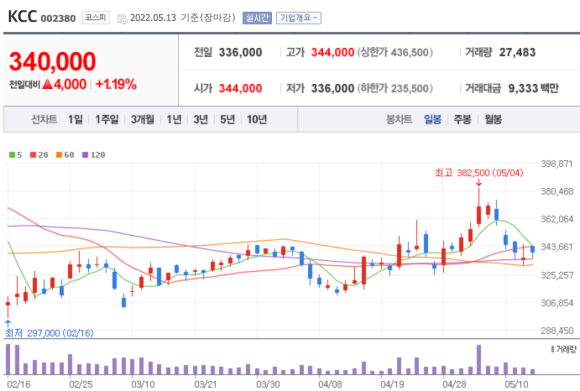
Task: Click the calendar icon beside the 2022.05.13 date
Action: tap(122, 18)
